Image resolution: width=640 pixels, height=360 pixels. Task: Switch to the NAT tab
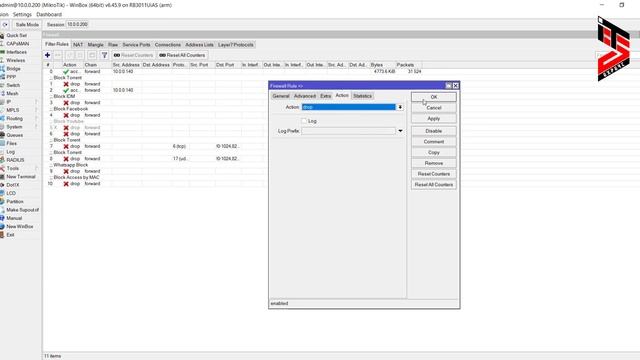78,44
